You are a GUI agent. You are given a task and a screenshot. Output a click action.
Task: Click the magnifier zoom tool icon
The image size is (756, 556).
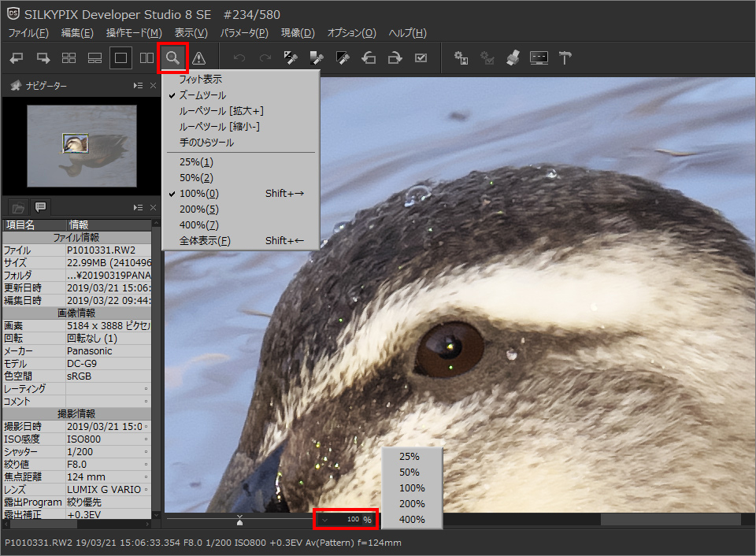172,58
